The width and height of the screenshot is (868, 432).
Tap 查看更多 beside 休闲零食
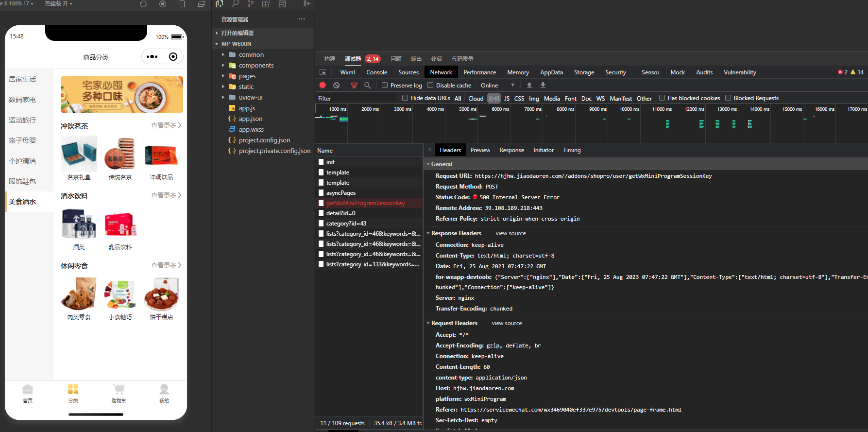(166, 265)
